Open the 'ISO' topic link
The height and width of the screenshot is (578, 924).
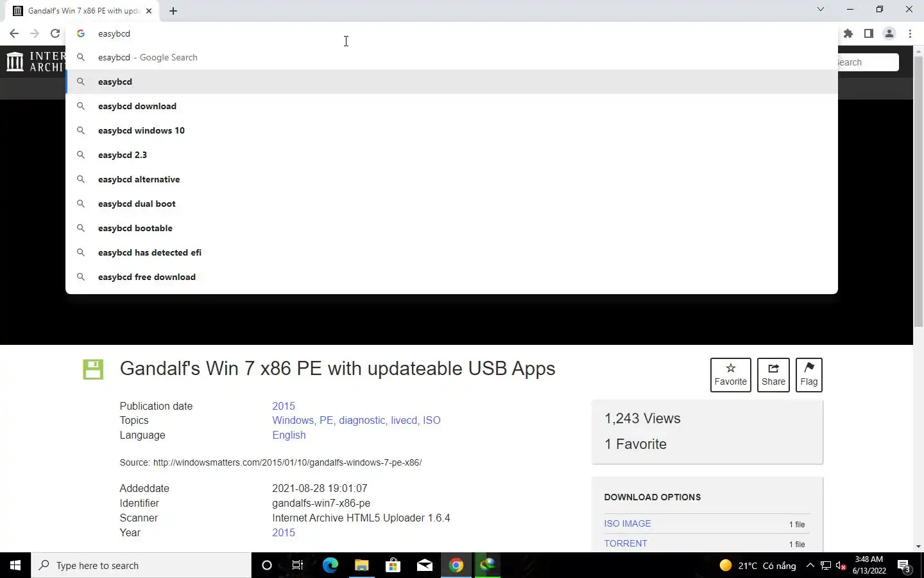tap(432, 420)
